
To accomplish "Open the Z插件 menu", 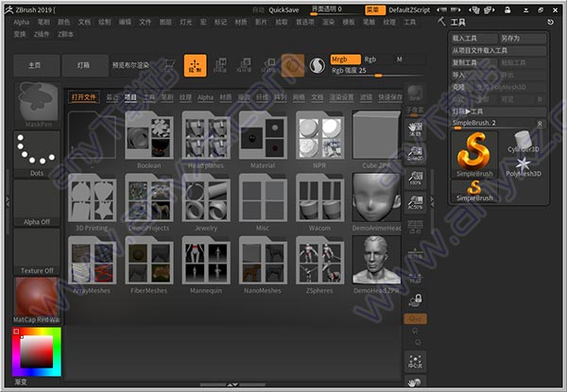I will (x=42, y=34).
